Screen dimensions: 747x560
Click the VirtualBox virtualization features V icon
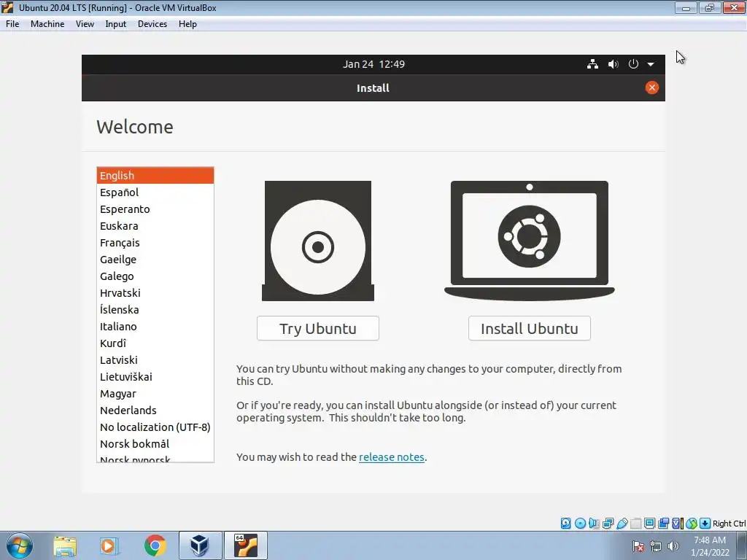[x=677, y=524]
